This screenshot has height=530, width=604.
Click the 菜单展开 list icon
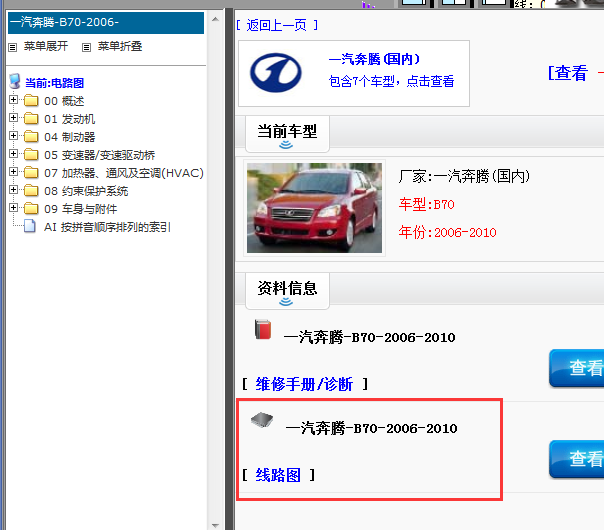13,47
